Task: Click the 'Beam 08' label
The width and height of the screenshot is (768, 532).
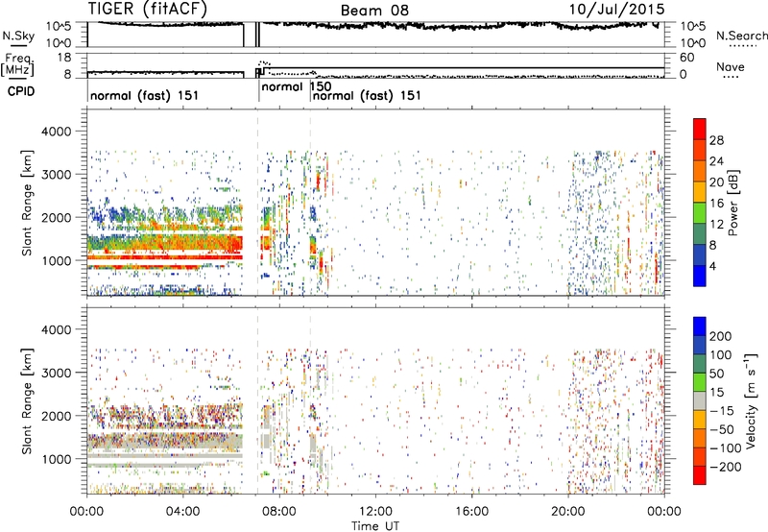Action: tap(374, 11)
